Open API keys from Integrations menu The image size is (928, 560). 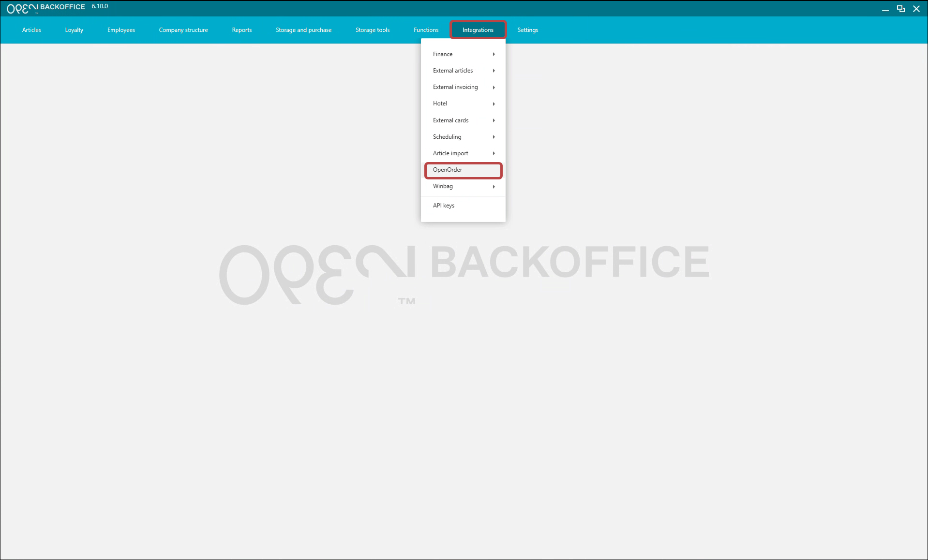click(463, 206)
